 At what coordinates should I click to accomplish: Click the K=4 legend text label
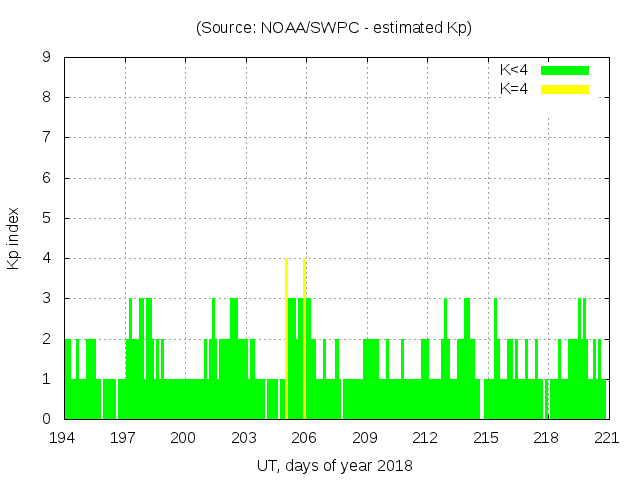pos(514,89)
